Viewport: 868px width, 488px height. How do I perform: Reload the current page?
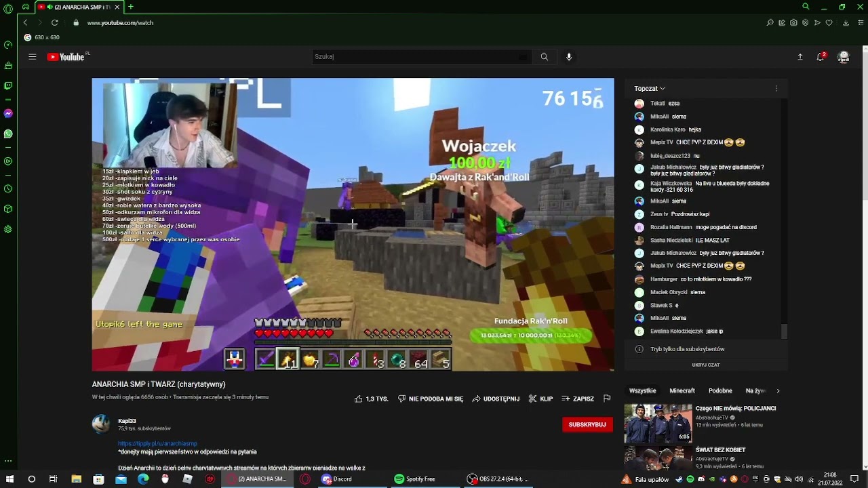(x=54, y=22)
